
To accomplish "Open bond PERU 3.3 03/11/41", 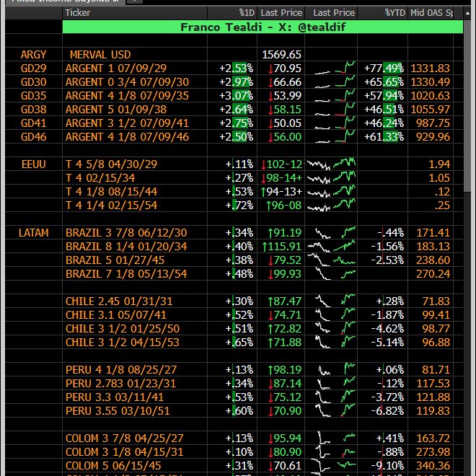I will coord(115,397).
